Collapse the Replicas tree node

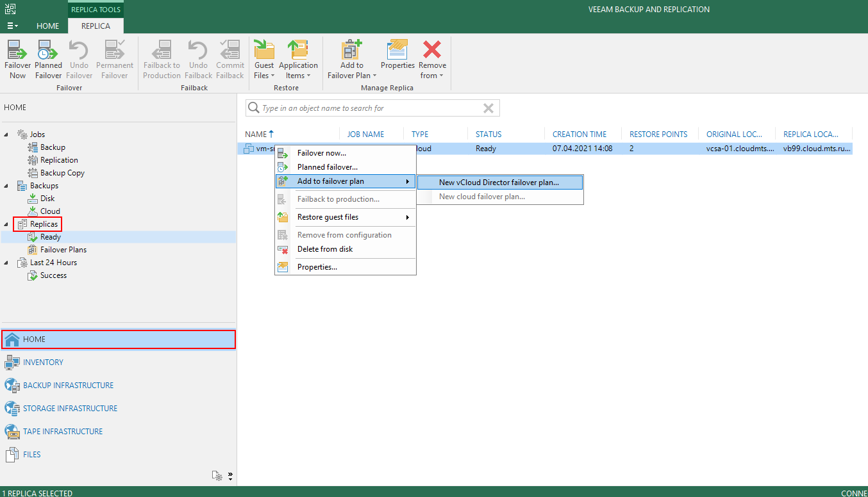pyautogui.click(x=6, y=224)
